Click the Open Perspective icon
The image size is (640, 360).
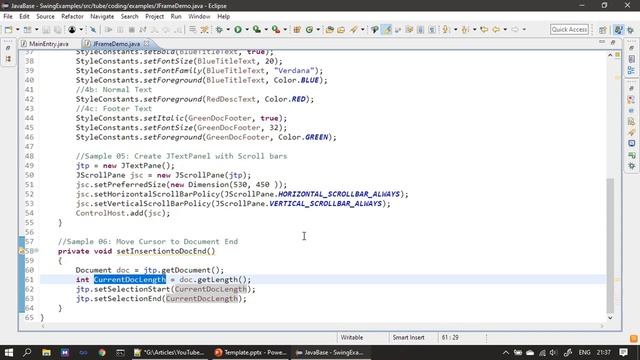point(603,30)
